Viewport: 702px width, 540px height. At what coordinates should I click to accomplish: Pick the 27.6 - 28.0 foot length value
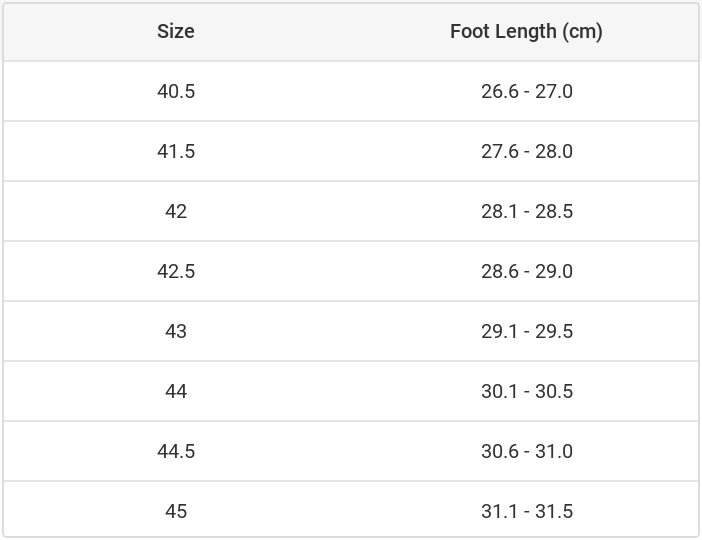point(526,151)
